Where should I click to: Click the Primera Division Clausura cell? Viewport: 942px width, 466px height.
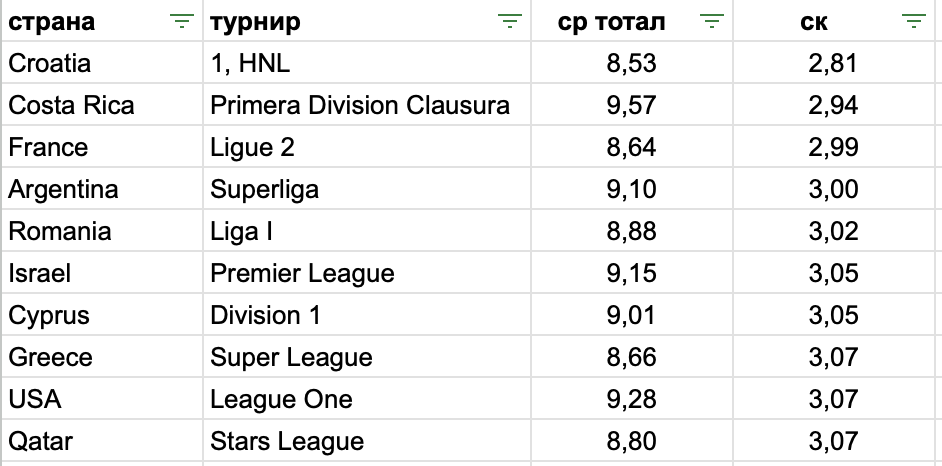(367, 104)
